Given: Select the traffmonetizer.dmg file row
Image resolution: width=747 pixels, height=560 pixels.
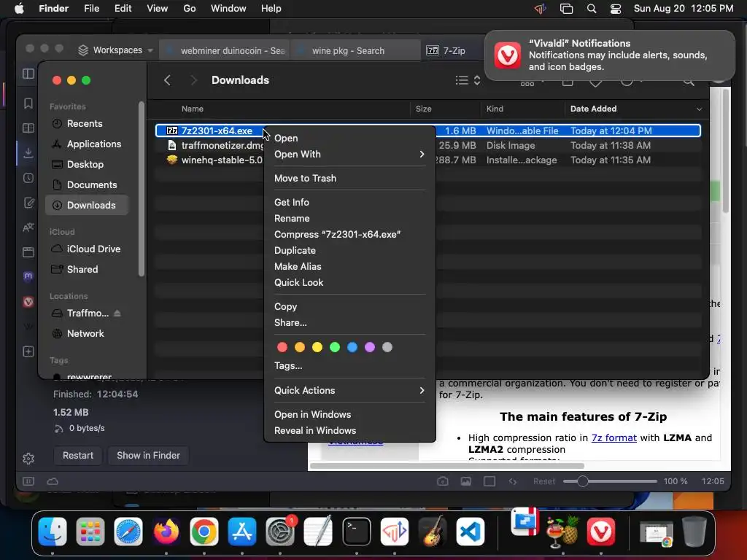Looking at the screenshot, I should (427, 146).
